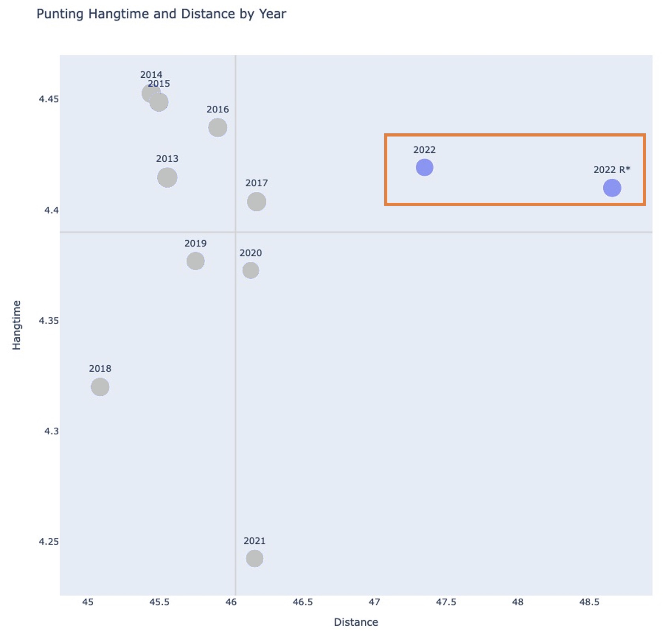This screenshot has height=636, width=672.
Task: Click the 2017 gray marker
Action: [x=256, y=202]
